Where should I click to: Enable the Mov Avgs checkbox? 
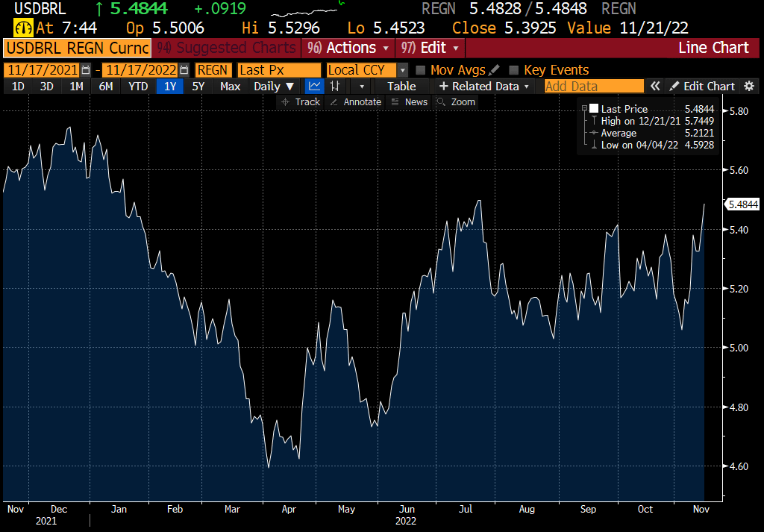coord(421,70)
